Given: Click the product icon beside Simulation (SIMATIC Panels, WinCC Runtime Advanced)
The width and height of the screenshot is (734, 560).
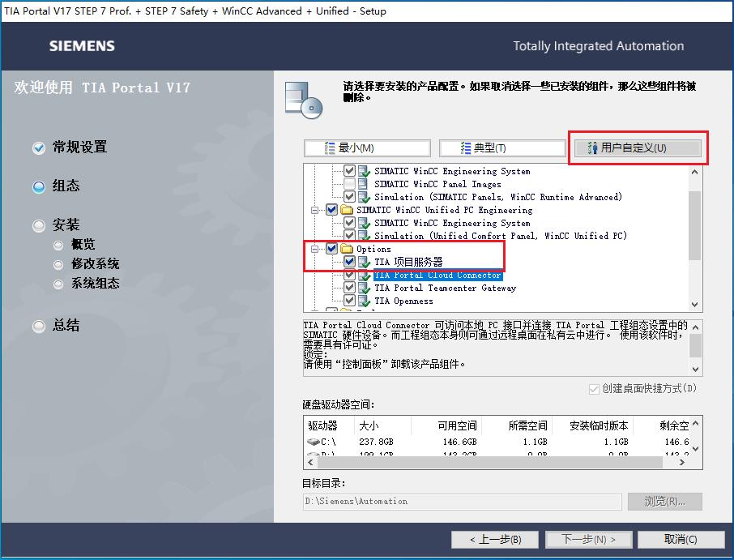Looking at the screenshot, I should click(x=365, y=197).
